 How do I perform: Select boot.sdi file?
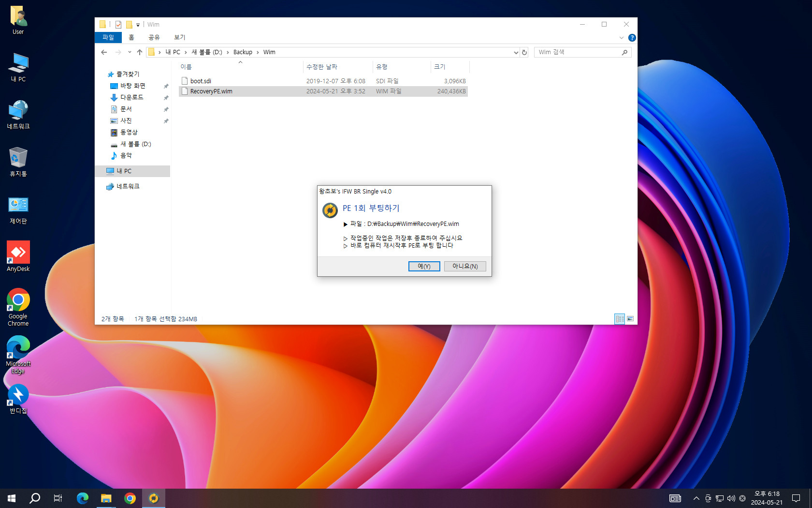(x=323, y=81)
